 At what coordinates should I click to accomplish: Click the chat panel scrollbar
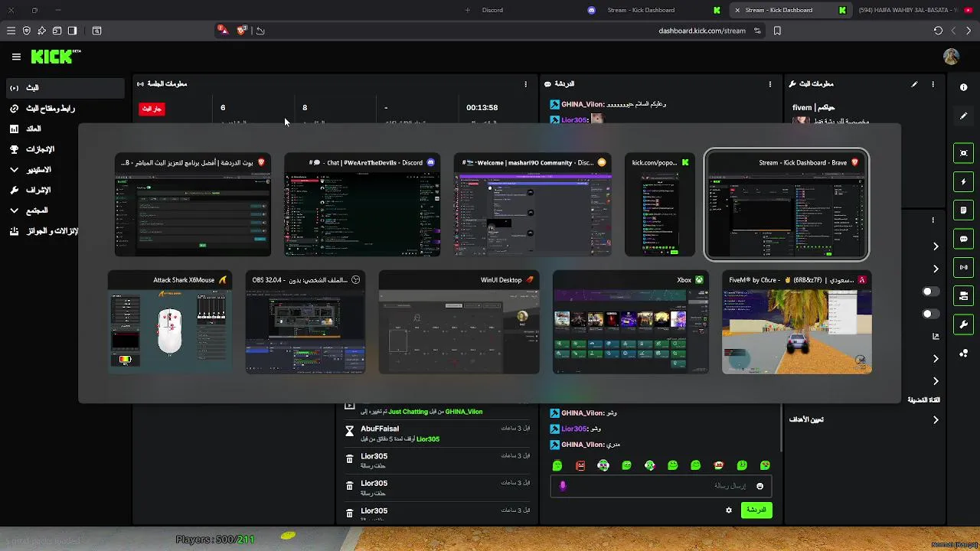pos(780,429)
